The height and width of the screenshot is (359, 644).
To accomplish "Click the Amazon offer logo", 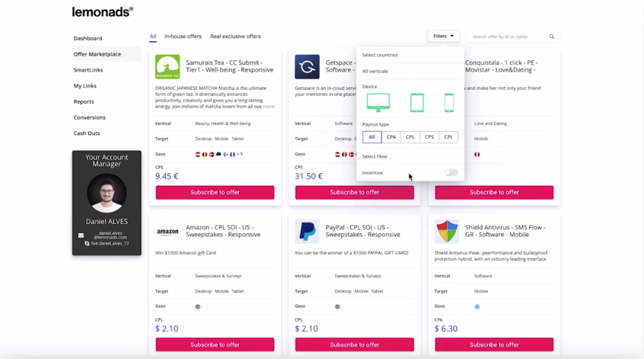I will coord(167,232).
